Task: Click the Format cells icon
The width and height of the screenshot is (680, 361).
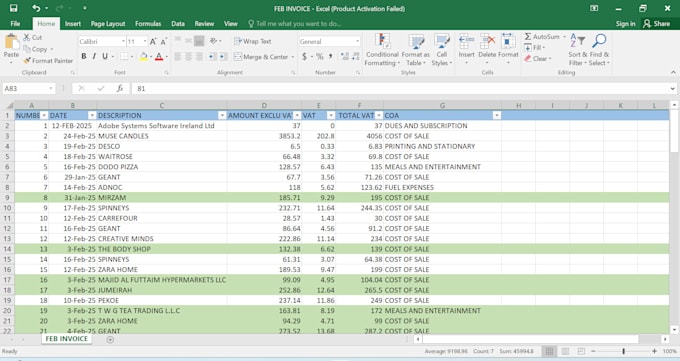Action: pos(508,42)
